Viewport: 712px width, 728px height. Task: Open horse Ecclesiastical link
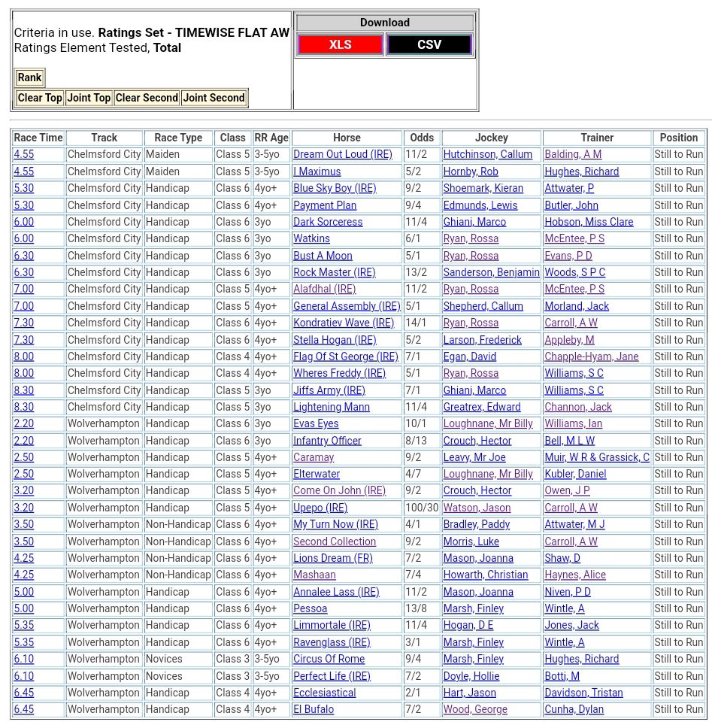(x=324, y=693)
